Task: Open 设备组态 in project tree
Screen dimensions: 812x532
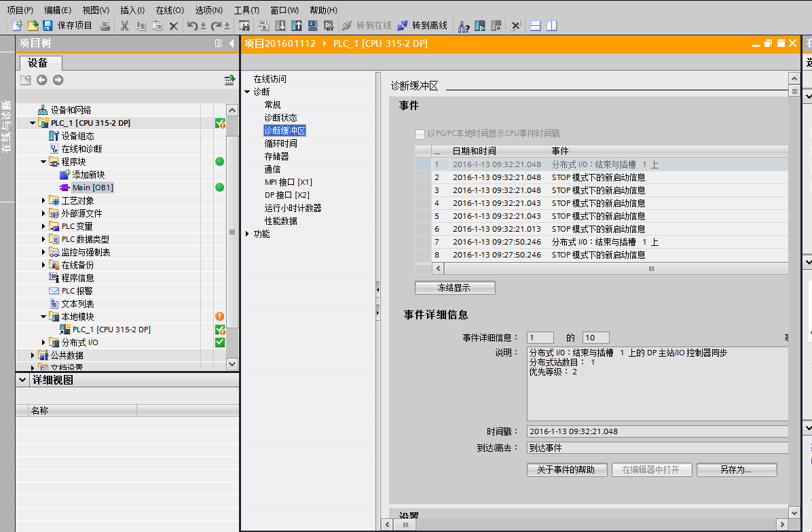Action: [77, 136]
